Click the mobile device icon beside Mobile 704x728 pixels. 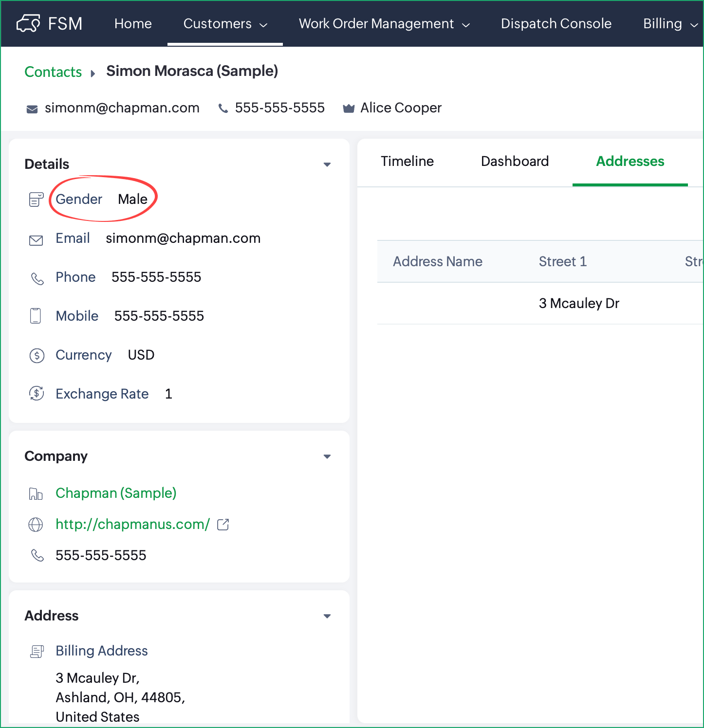point(36,316)
